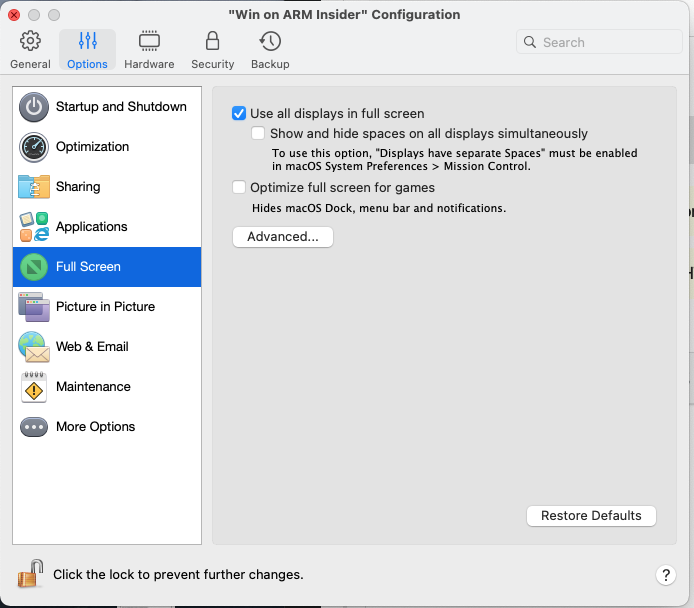
Task: Click the Startup and Shutdown power icon
Action: 34,107
